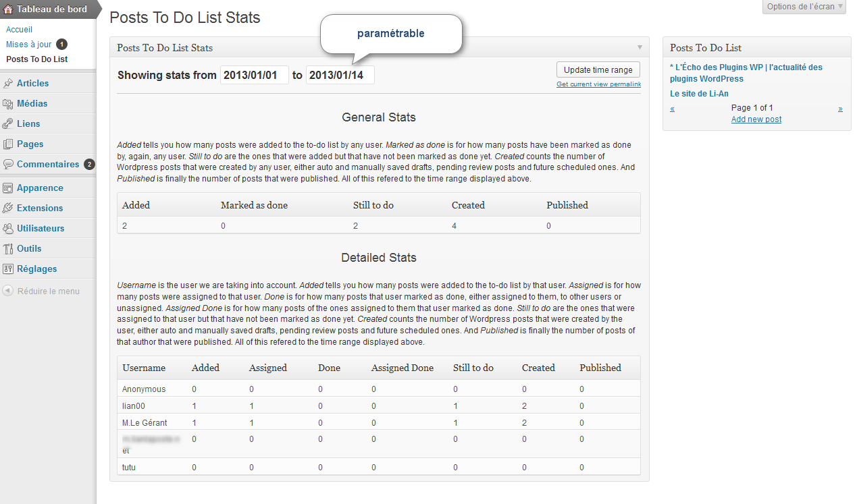
Task: Collapse the Posts To Do List Stats panel
Action: 640,47
